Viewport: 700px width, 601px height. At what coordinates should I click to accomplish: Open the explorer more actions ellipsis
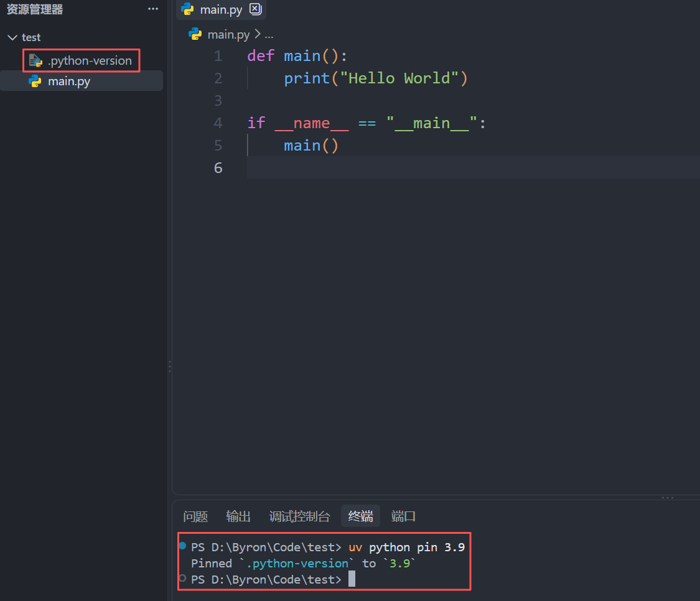[153, 9]
